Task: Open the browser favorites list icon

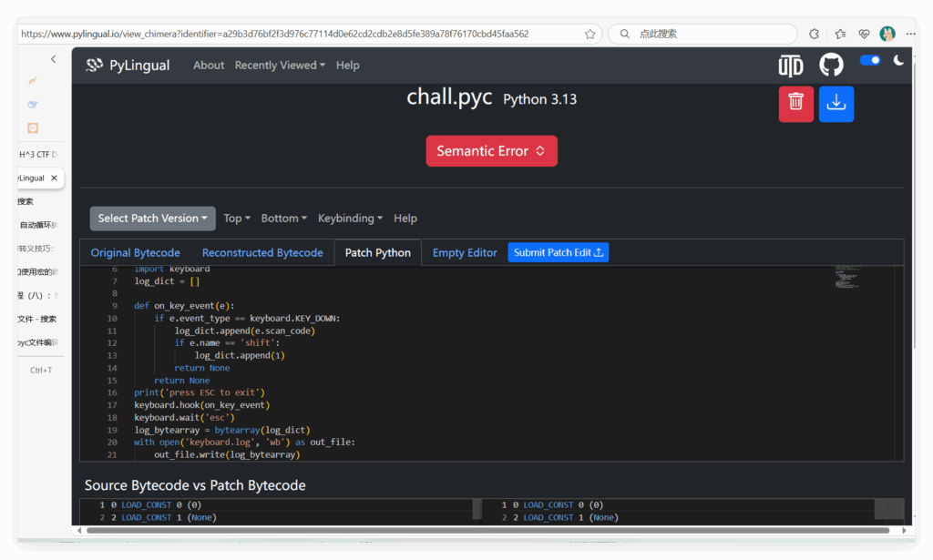Action: coord(840,34)
